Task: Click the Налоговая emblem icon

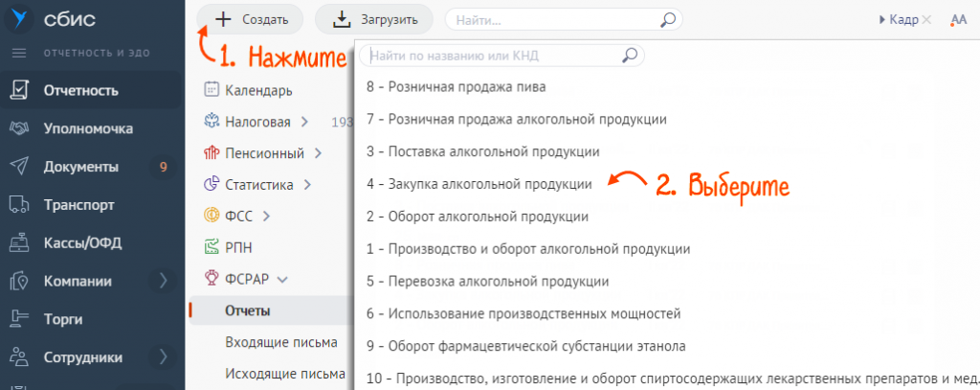Action: 212,121
